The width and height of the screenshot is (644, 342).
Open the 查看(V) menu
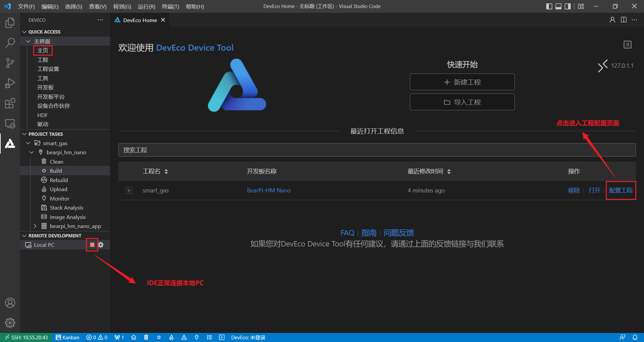point(98,6)
